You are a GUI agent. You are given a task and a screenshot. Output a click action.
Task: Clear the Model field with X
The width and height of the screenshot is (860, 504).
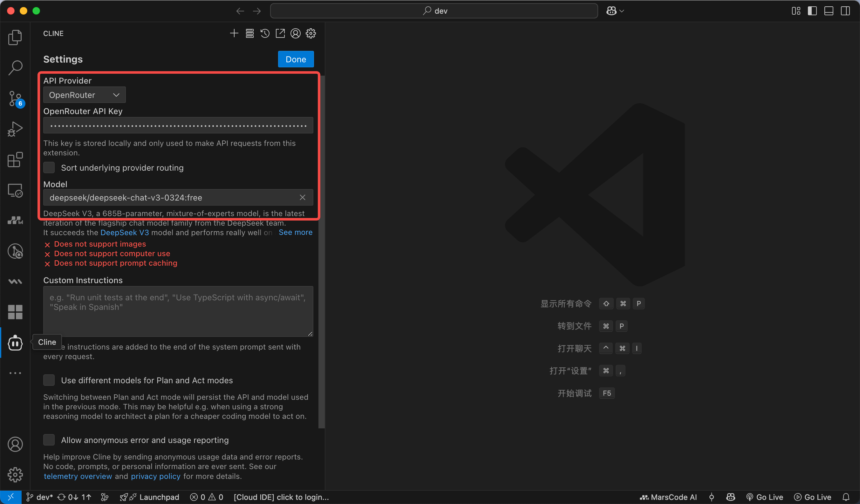coord(302,198)
